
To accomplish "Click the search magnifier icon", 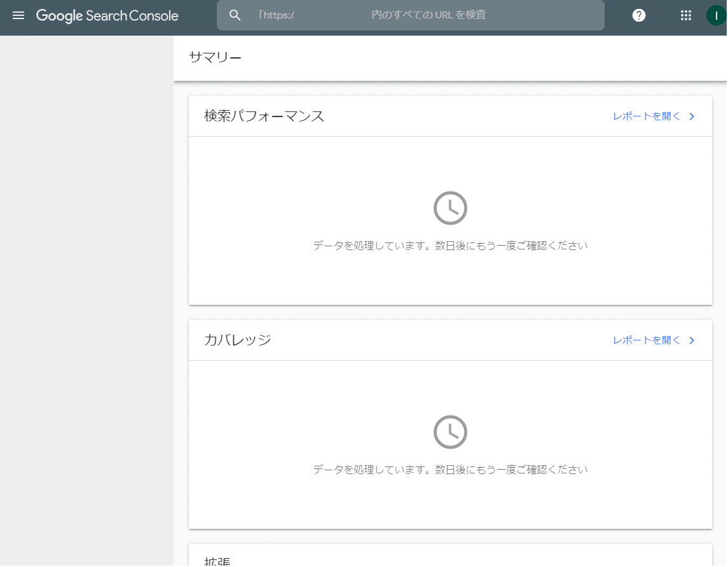I will [x=235, y=15].
